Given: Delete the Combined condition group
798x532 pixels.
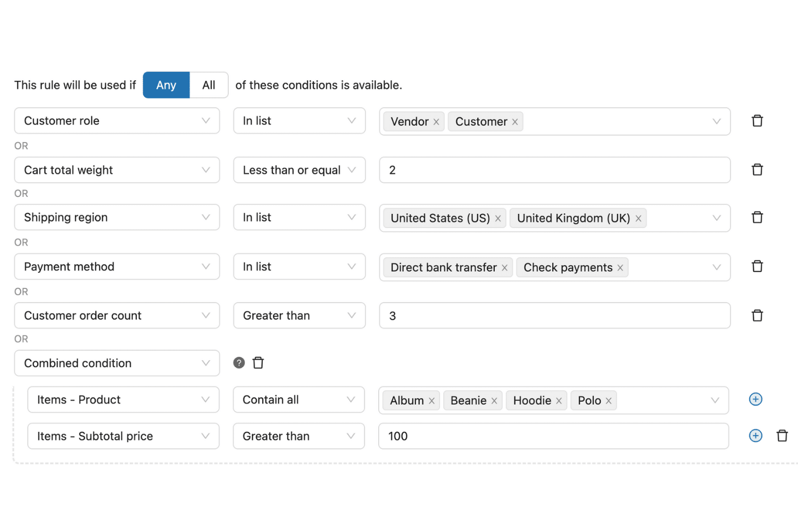Looking at the screenshot, I should coord(258,363).
